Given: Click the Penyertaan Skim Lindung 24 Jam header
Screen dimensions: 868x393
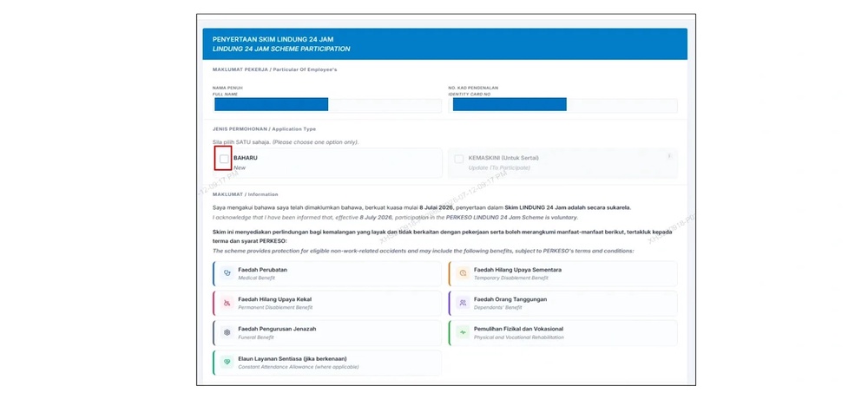Looking at the screenshot, I should click(x=444, y=44).
